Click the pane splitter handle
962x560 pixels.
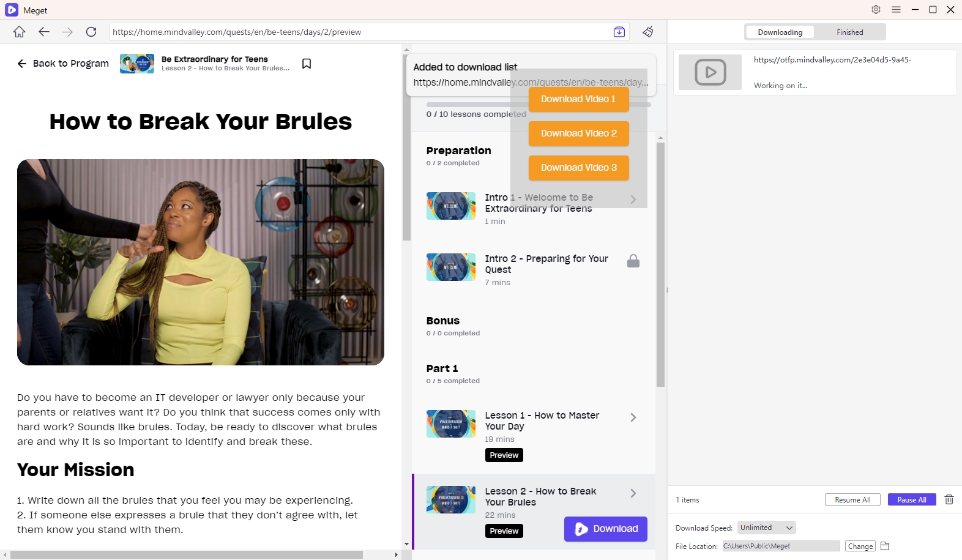coord(667,290)
